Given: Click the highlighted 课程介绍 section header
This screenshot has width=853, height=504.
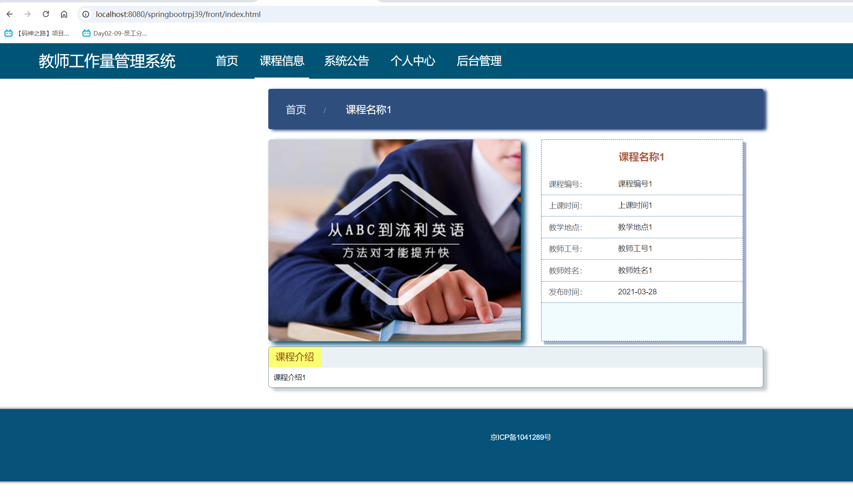Looking at the screenshot, I should [295, 357].
